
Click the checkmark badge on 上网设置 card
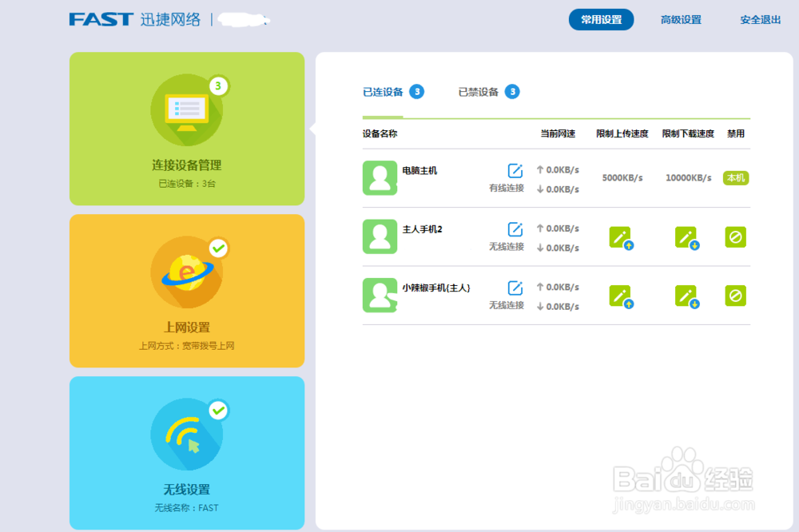(217, 249)
